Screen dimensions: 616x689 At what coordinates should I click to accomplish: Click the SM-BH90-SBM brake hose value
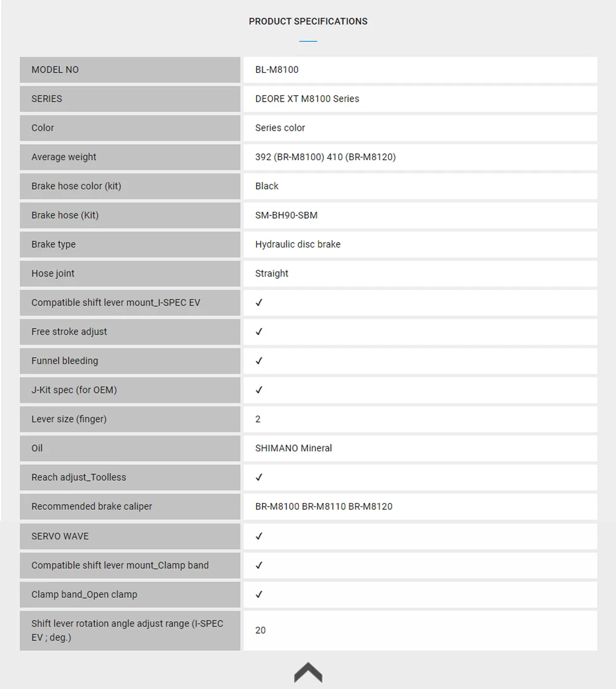286,216
